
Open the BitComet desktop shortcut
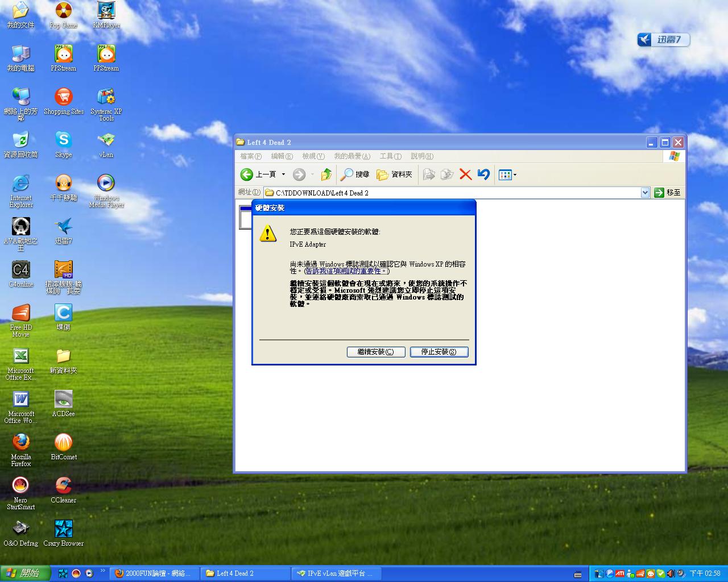click(x=63, y=442)
